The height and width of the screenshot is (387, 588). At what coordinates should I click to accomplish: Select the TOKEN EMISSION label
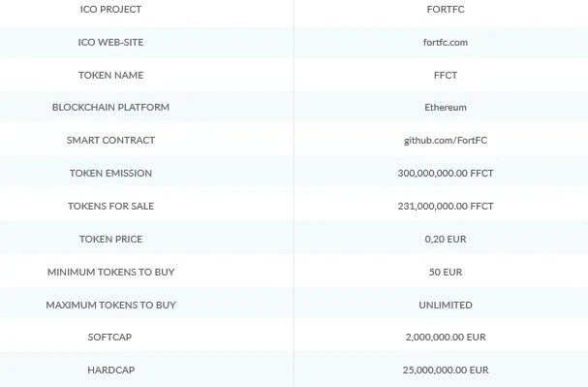pos(110,174)
